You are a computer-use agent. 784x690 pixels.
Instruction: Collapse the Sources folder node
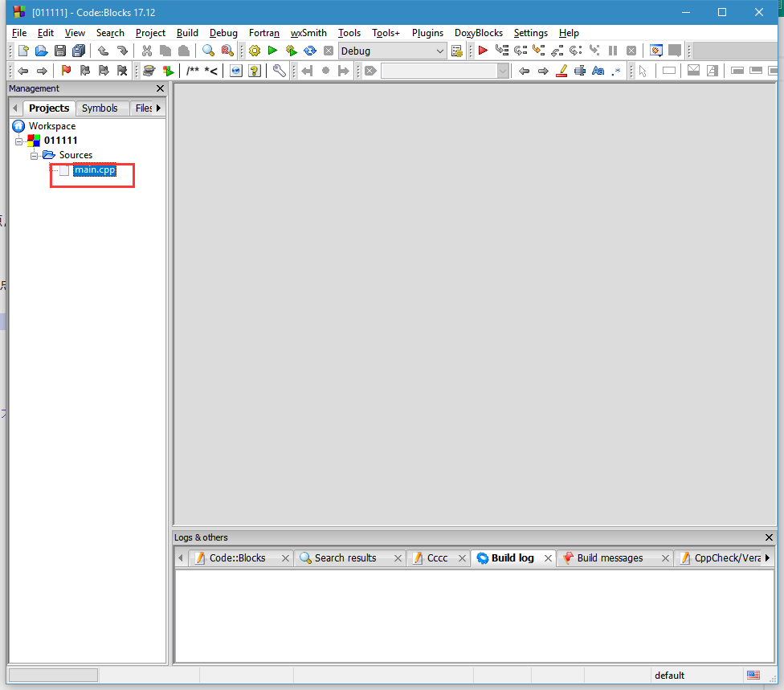34,156
